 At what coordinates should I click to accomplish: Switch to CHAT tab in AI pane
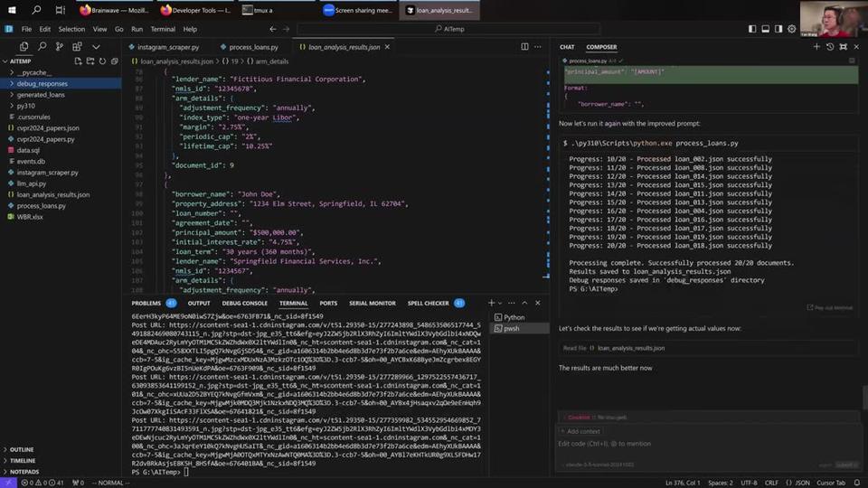567,47
